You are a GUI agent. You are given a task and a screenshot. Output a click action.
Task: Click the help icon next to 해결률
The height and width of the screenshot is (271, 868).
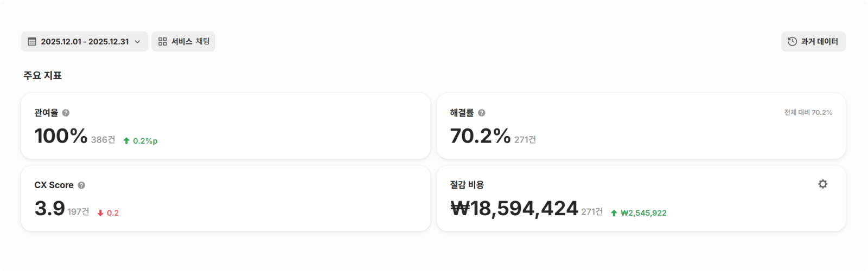click(x=481, y=113)
